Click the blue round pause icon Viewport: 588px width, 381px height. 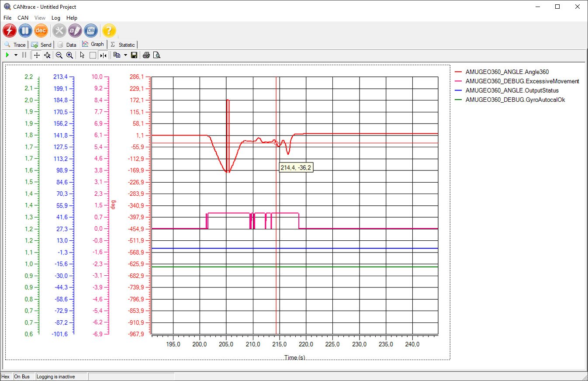pos(25,31)
